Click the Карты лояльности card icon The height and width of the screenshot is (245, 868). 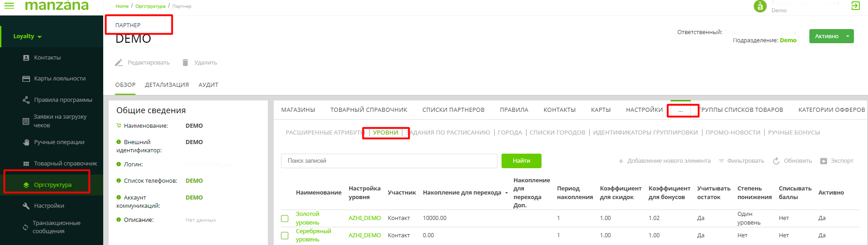coord(26,79)
